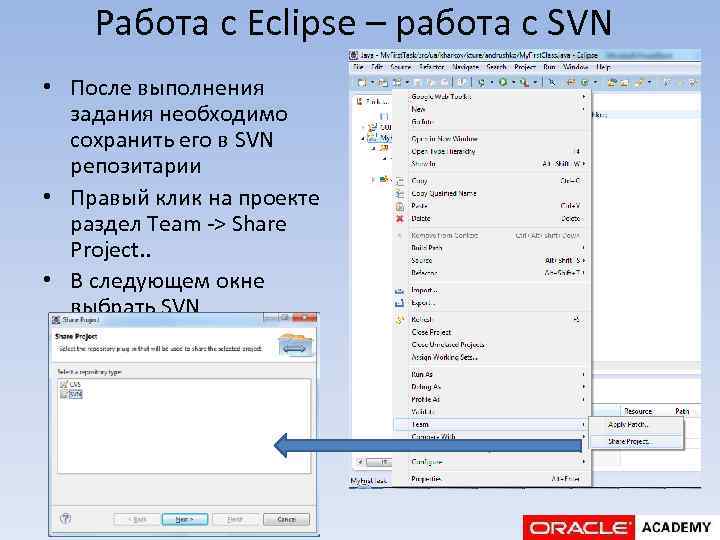
Task: Choose Properties in the context menu
Action: [x=491, y=479]
